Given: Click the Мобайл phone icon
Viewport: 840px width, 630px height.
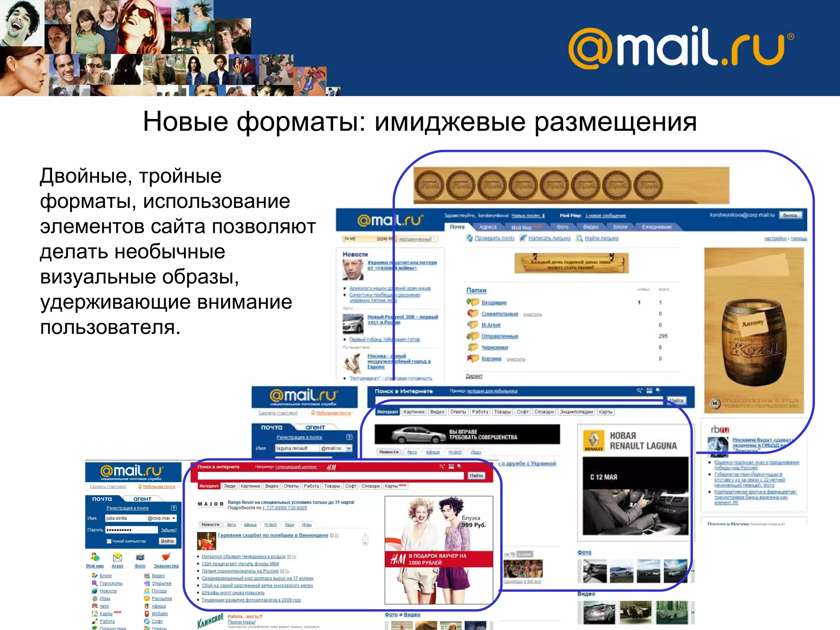Looking at the screenshot, I should click(147, 614).
